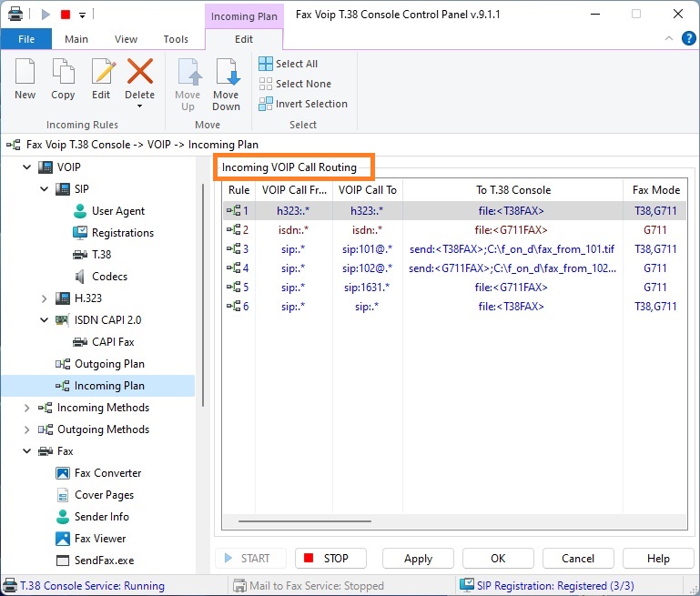Click the Apply button

[x=419, y=559]
